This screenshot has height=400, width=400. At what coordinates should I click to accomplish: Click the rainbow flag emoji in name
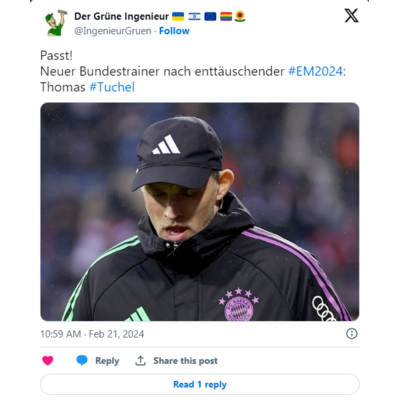[226, 16]
